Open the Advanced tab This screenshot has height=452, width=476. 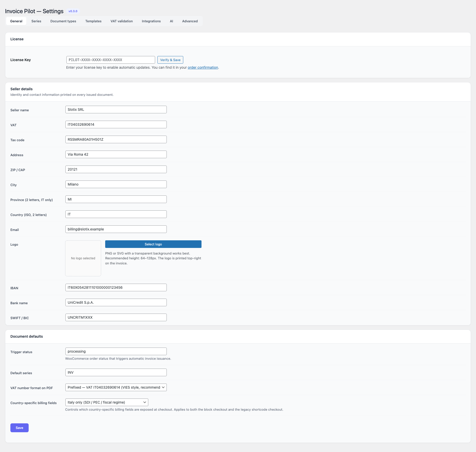pos(190,21)
